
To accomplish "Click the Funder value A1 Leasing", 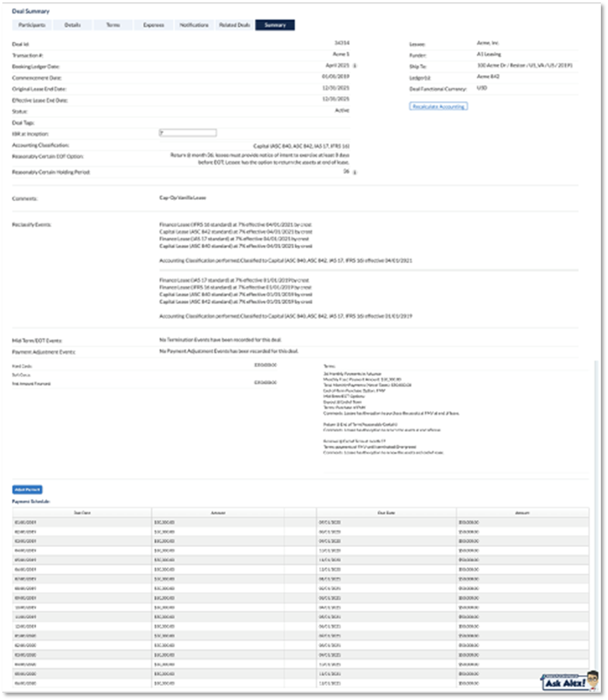I will [489, 54].
